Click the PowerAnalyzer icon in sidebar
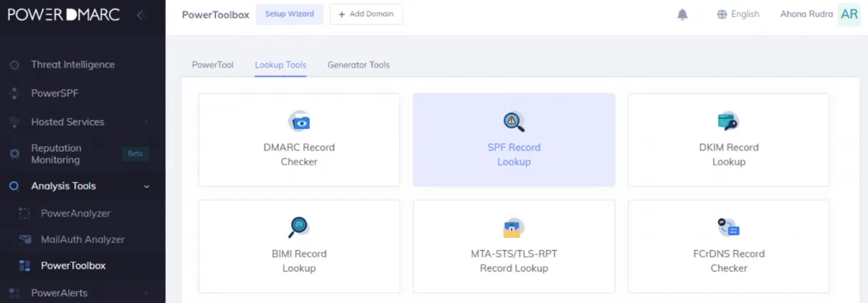The height and width of the screenshot is (303, 868). pyautogui.click(x=24, y=213)
